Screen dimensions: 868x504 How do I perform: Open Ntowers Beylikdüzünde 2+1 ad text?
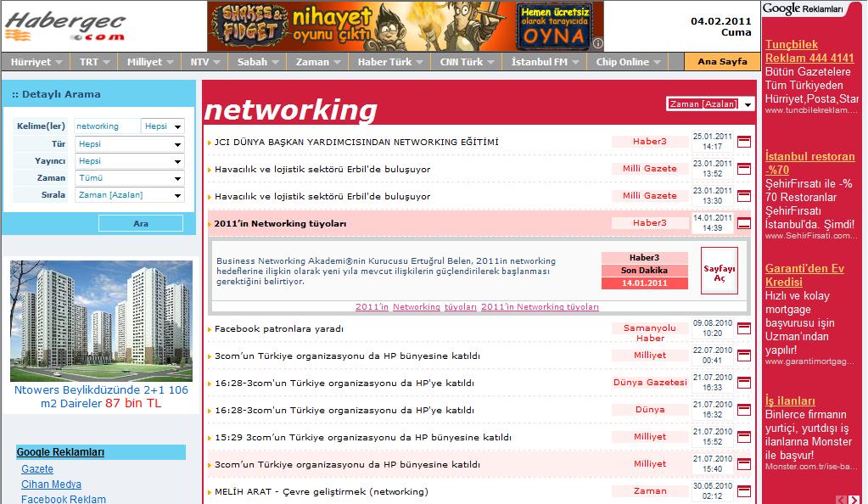click(x=101, y=396)
